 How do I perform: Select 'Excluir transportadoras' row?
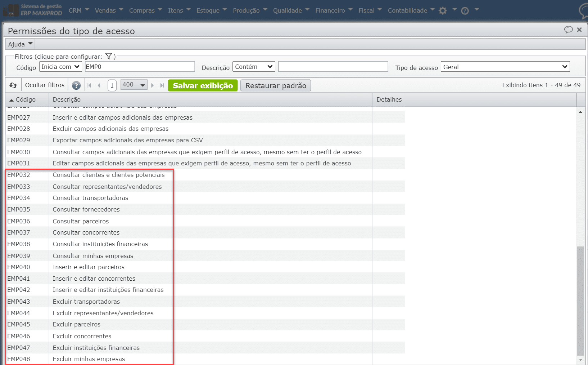click(205, 302)
